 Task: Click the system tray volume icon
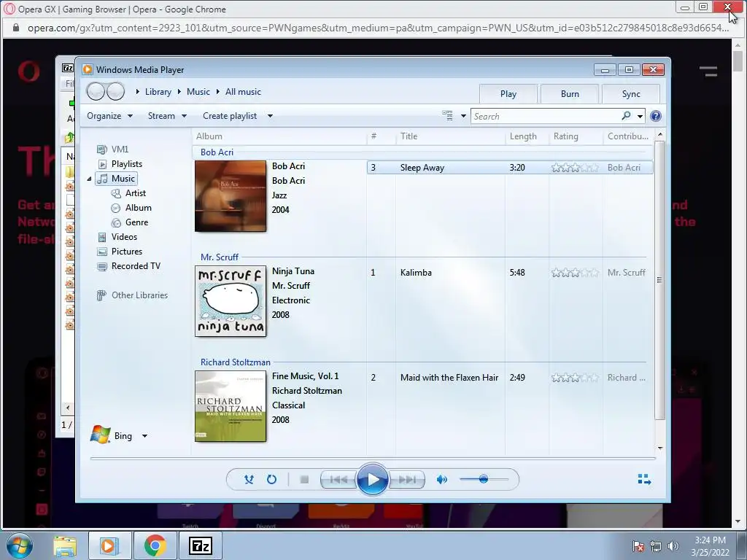[x=673, y=545]
